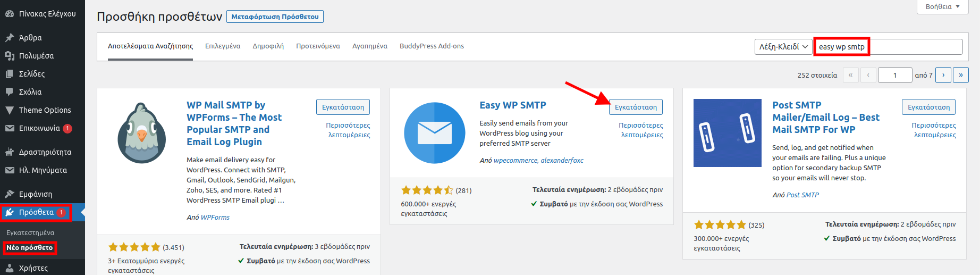Switch to the Προτεινόμενα tab
Screen dimensions: 980x275
pos(318,46)
